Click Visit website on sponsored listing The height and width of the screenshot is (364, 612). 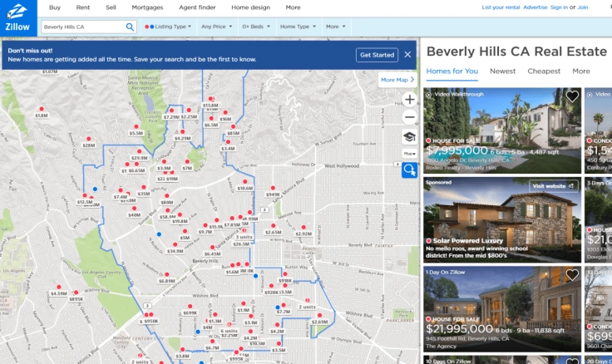(553, 186)
